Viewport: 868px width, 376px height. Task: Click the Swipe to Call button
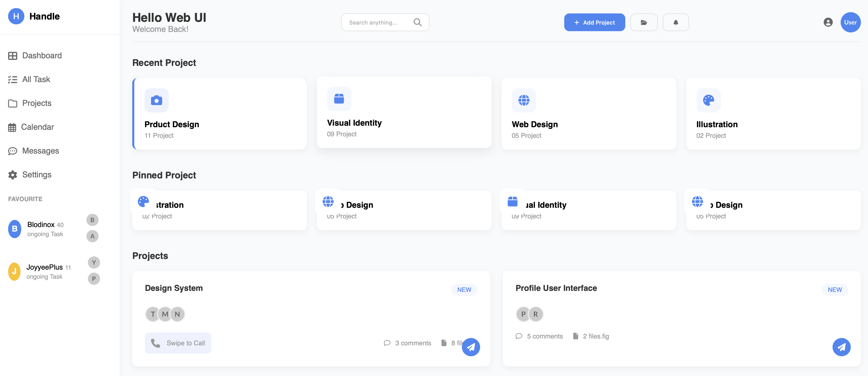pyautogui.click(x=178, y=343)
